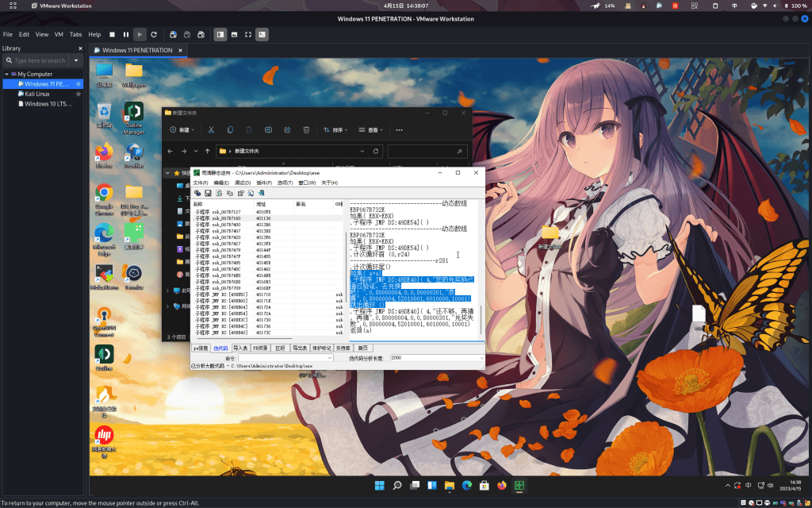Open the Explorer 新建 (New) dropdown

(182, 130)
